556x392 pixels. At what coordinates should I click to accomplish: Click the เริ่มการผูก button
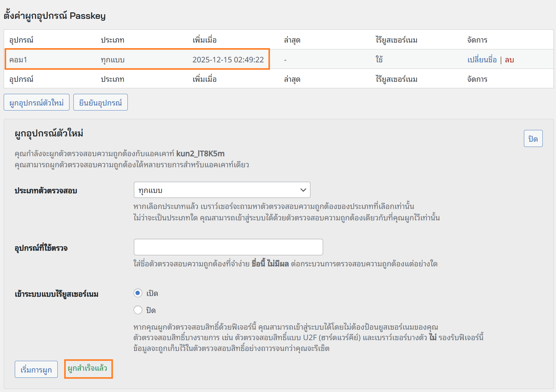coord(36,369)
